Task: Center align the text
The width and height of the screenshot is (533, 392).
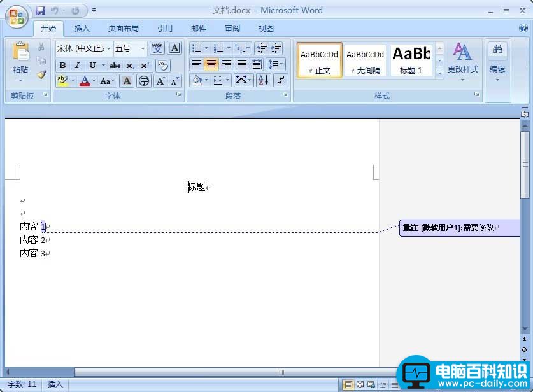Action: pos(211,64)
